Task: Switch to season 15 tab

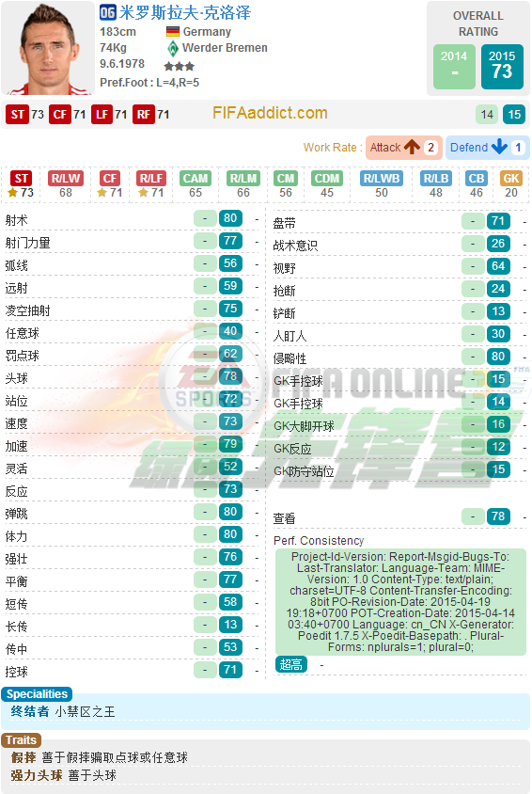Action: [x=514, y=115]
